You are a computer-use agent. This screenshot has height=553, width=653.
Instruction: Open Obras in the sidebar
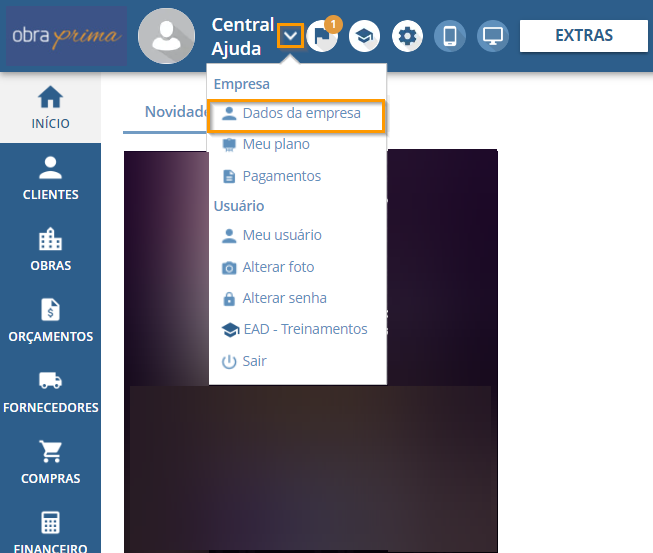coord(50,249)
